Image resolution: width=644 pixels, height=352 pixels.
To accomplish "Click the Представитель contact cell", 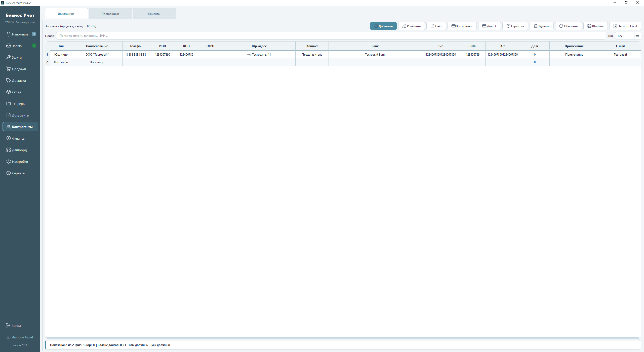I will point(312,55).
